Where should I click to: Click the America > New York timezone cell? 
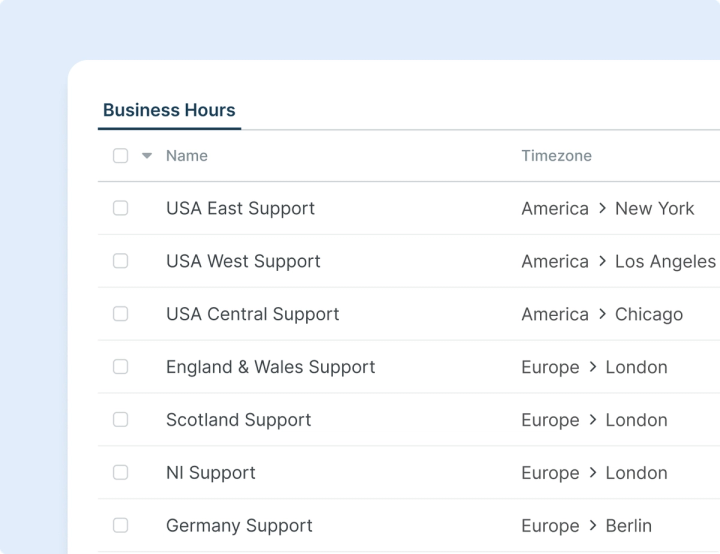pyautogui.click(x=607, y=208)
